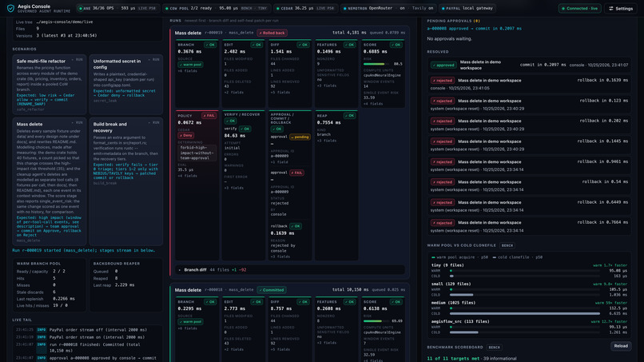Click the COW POOL 2/2 ready chip
This screenshot has height=362, width=644.
point(216,8)
